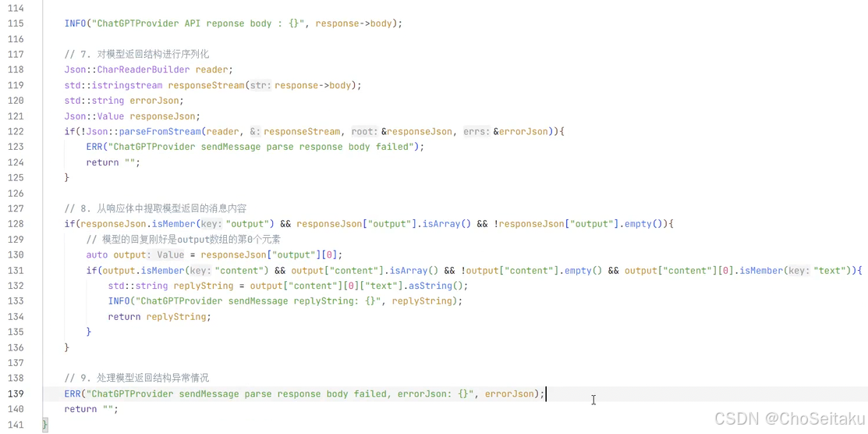Click the errorJson argument at end of line 139
Image resolution: width=868 pixels, height=434 pixels.
click(x=509, y=393)
